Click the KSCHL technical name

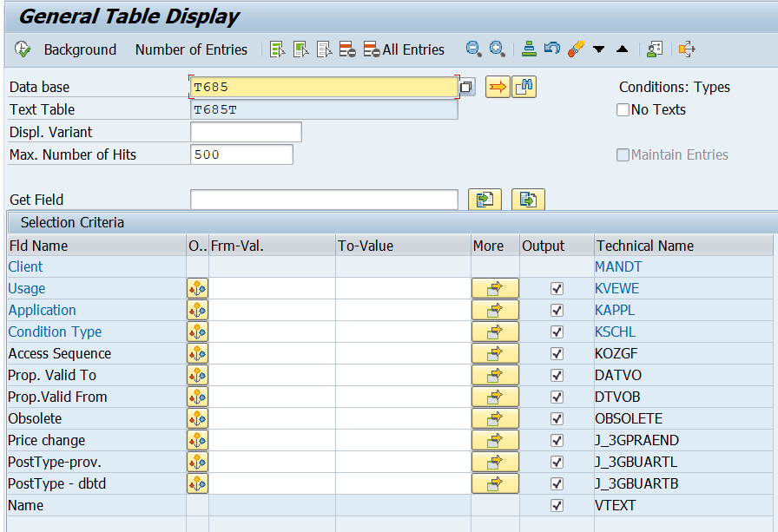pos(615,332)
